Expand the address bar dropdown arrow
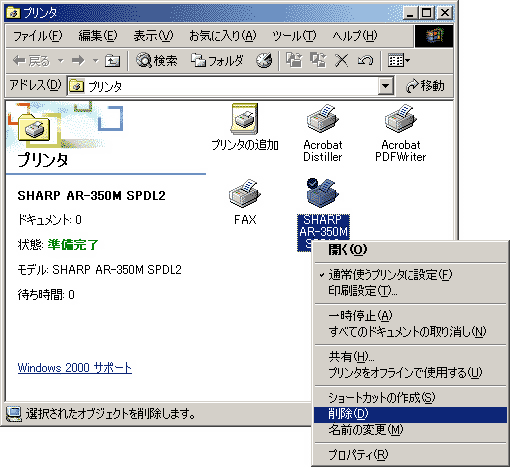Screen dimensions: 510x467 tap(385, 86)
